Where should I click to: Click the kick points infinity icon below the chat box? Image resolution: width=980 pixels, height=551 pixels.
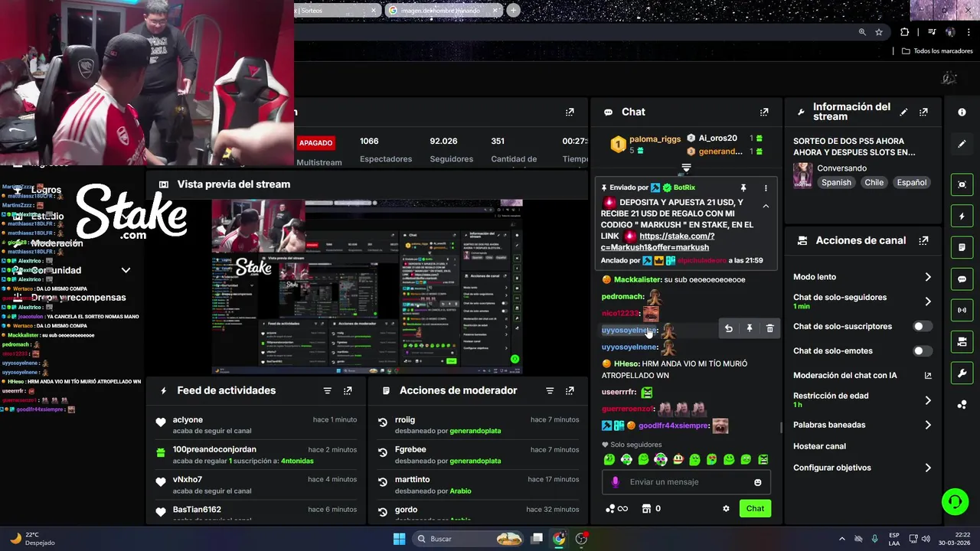pyautogui.click(x=616, y=508)
